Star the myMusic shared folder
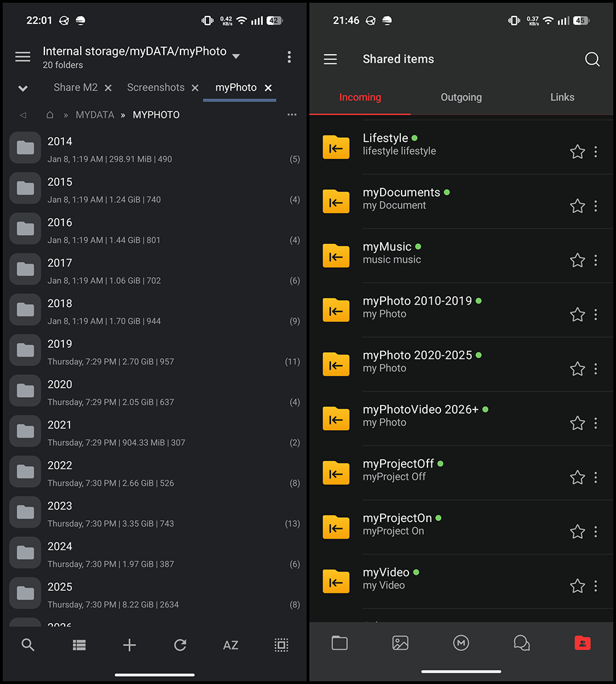616x684 pixels. (x=577, y=260)
